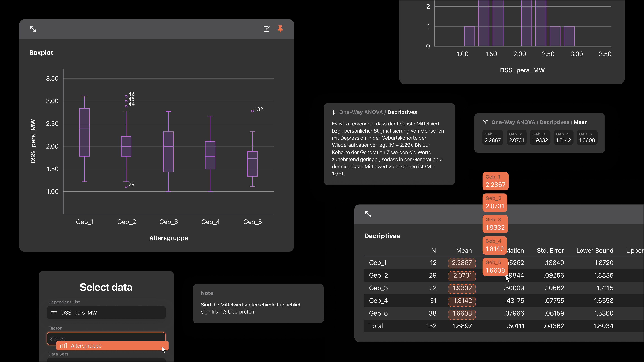Viewport: 644px width, 362px height.
Task: Expand the Decriptives table card
Action: (x=368, y=214)
